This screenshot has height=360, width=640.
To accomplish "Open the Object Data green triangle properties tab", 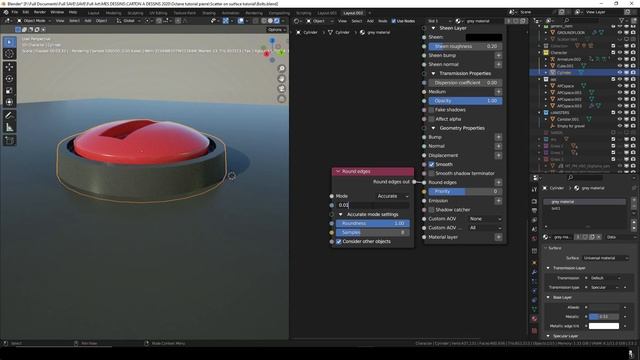I will tap(534, 309).
